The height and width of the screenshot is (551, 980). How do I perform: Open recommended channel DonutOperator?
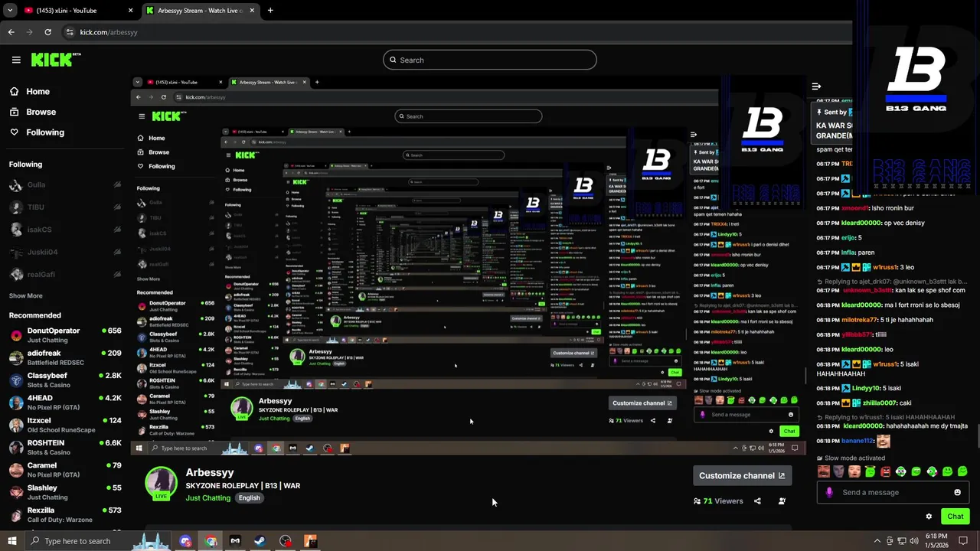tap(65, 335)
